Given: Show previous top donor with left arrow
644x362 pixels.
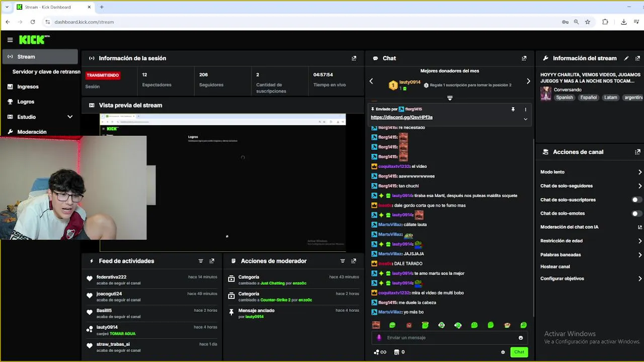Looking at the screenshot, I should tap(371, 81).
